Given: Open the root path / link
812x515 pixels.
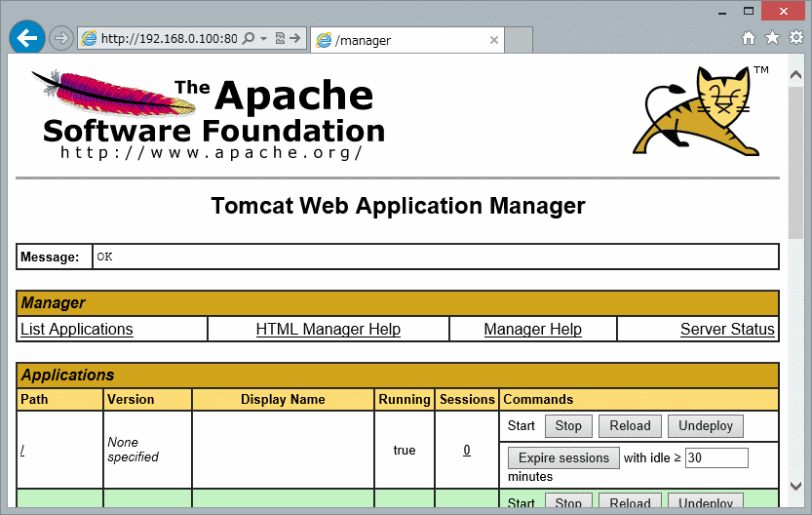Looking at the screenshot, I should pos(22,451).
